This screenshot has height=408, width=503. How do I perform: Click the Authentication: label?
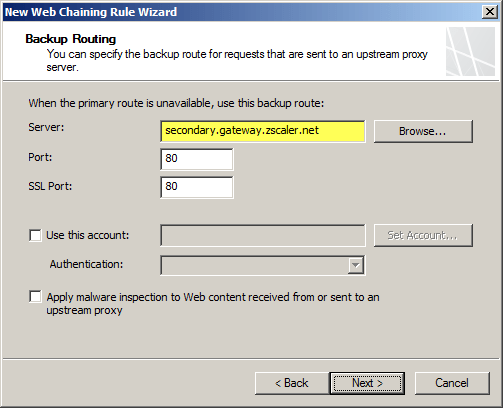coord(86,264)
